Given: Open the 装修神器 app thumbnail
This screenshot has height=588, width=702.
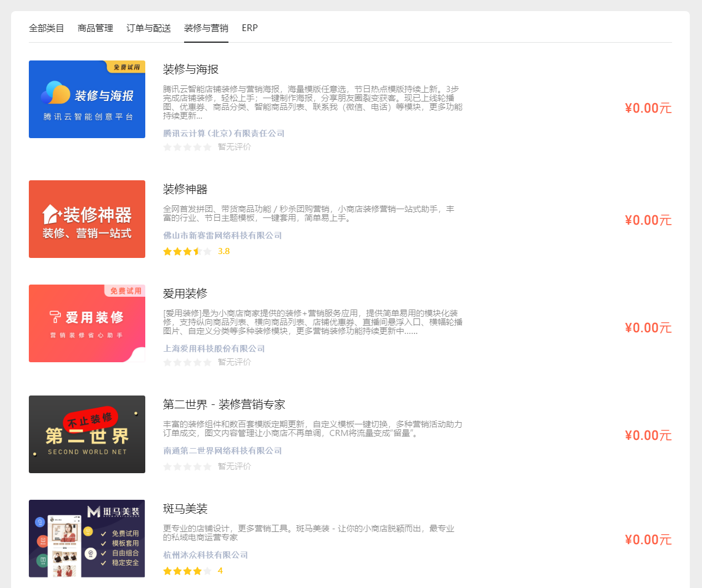Looking at the screenshot, I should 87,219.
